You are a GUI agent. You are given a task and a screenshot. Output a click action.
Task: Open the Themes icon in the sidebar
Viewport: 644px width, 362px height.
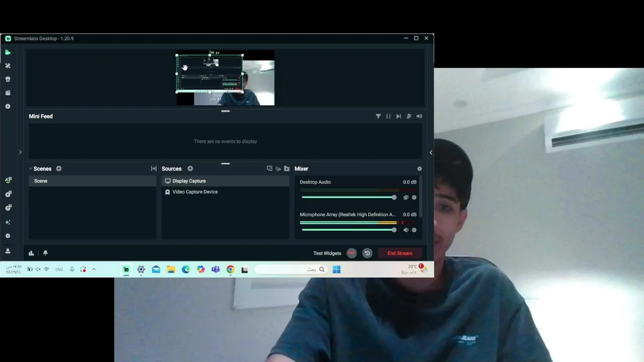tap(8, 66)
